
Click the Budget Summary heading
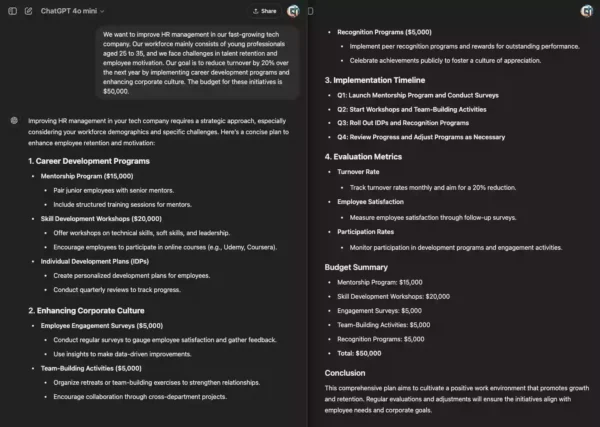point(358,267)
